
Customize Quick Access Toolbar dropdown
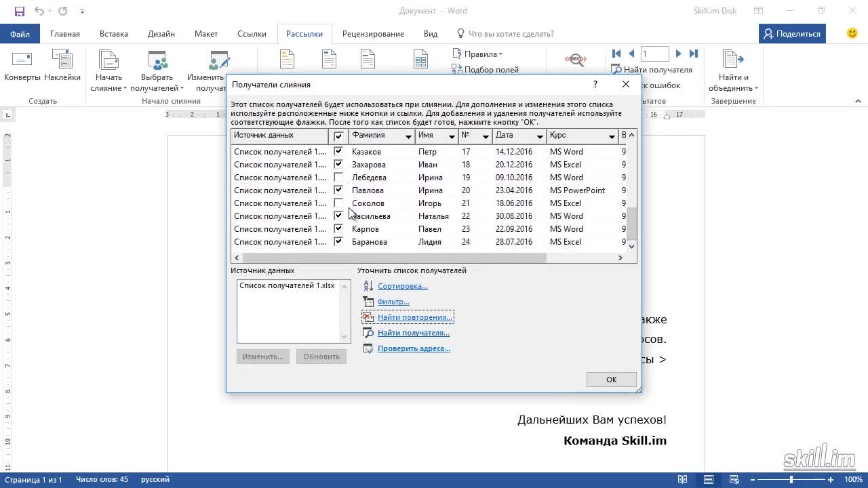(82, 11)
